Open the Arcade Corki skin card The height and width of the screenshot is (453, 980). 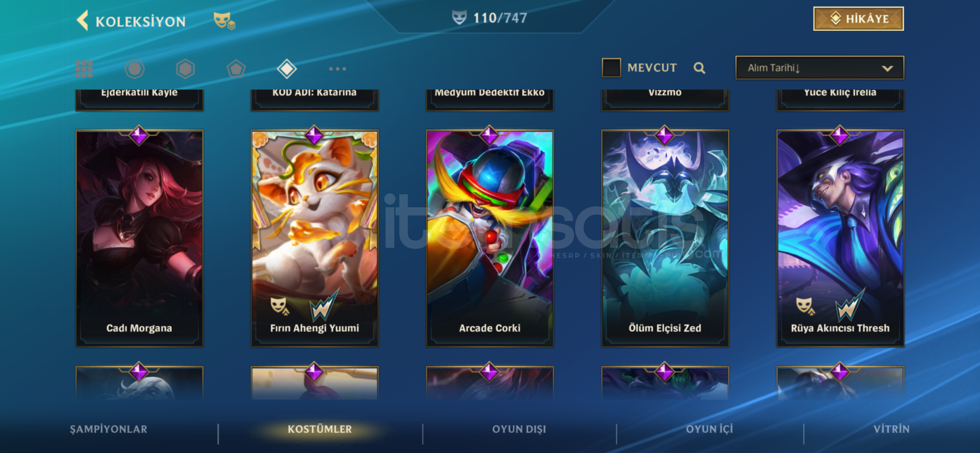490,238
